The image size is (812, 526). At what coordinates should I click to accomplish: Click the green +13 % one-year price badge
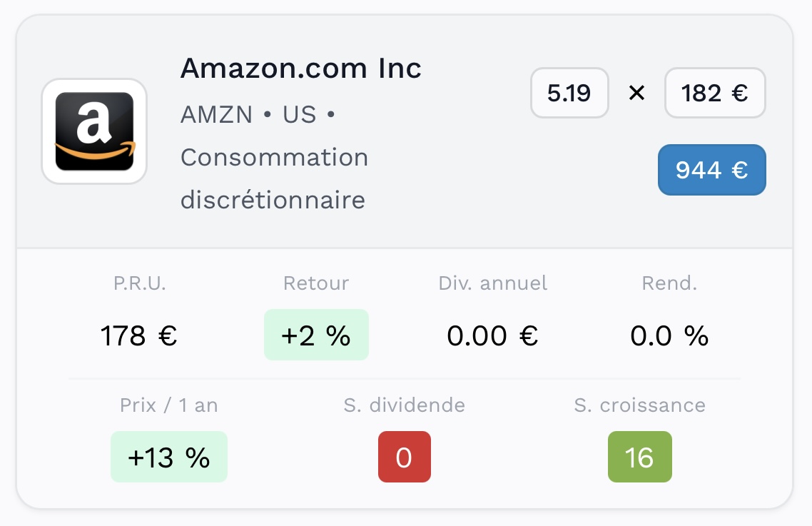(x=169, y=457)
